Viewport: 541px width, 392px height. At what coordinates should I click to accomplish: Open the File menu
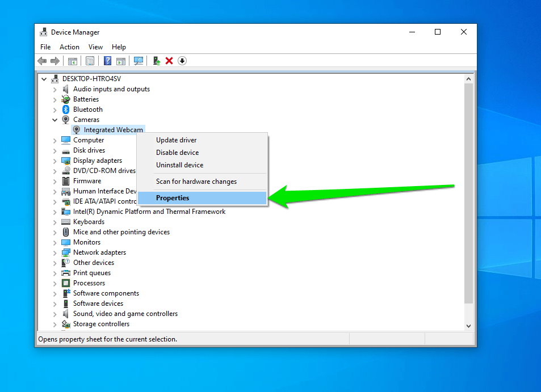(45, 47)
